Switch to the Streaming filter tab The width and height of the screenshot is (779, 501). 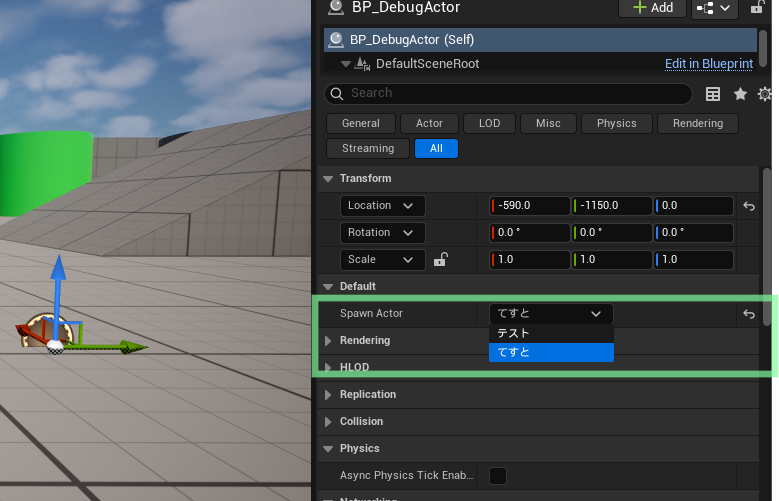coord(368,148)
